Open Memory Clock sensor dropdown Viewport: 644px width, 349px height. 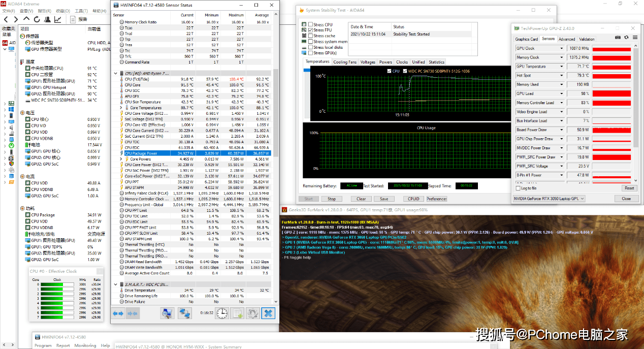[x=561, y=57]
